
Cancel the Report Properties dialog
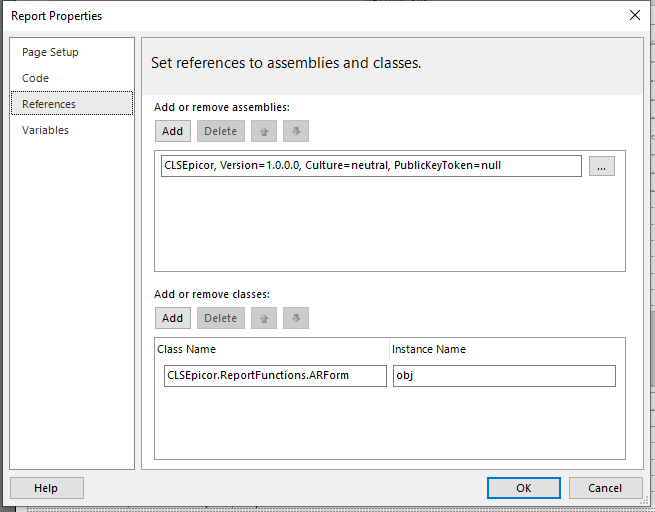point(605,488)
